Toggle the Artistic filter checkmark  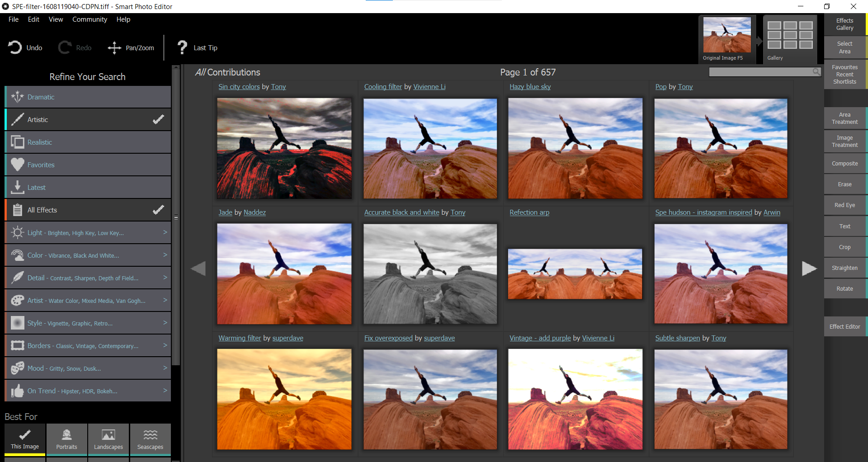pos(158,119)
